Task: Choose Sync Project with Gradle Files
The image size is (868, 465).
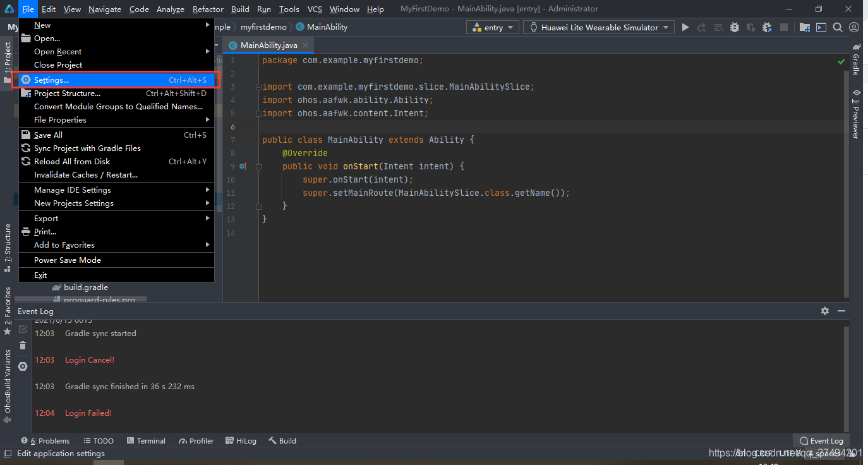Action: click(116, 148)
